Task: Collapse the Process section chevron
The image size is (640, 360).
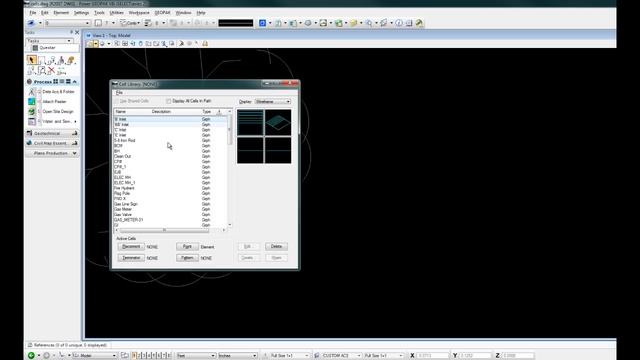Action: pos(75,82)
